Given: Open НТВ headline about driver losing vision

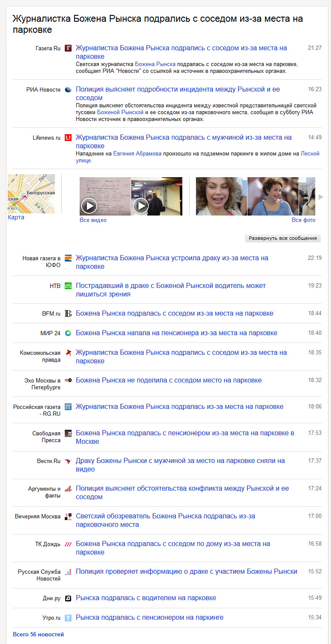Looking at the screenshot, I should (x=170, y=290).
